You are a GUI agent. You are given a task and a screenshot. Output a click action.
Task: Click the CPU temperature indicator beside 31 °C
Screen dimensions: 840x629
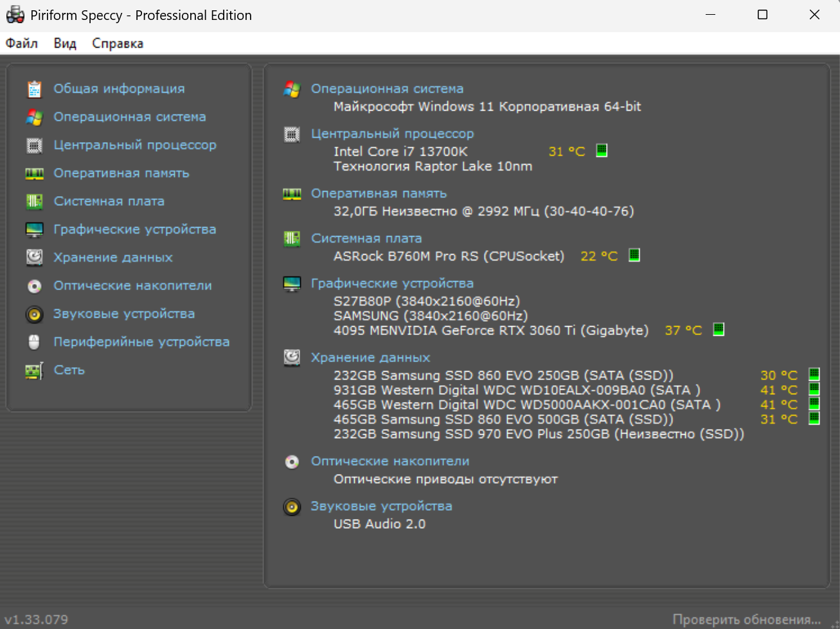(x=602, y=150)
